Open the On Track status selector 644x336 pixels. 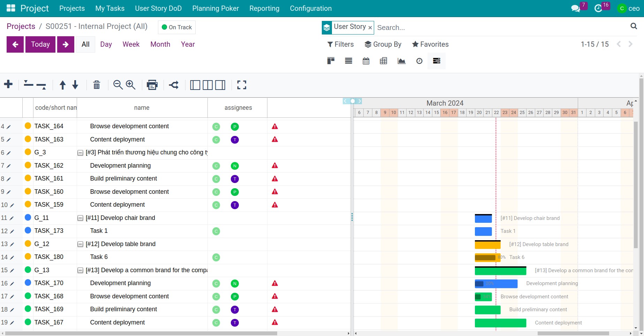point(177,27)
